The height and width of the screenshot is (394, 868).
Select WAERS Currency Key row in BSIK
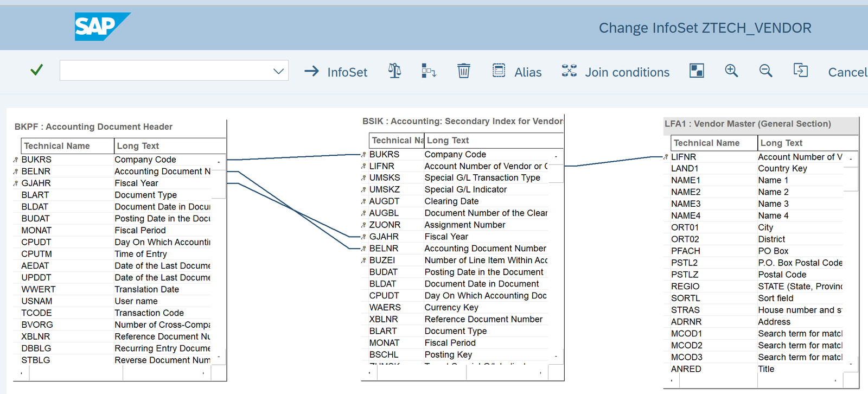click(385, 308)
